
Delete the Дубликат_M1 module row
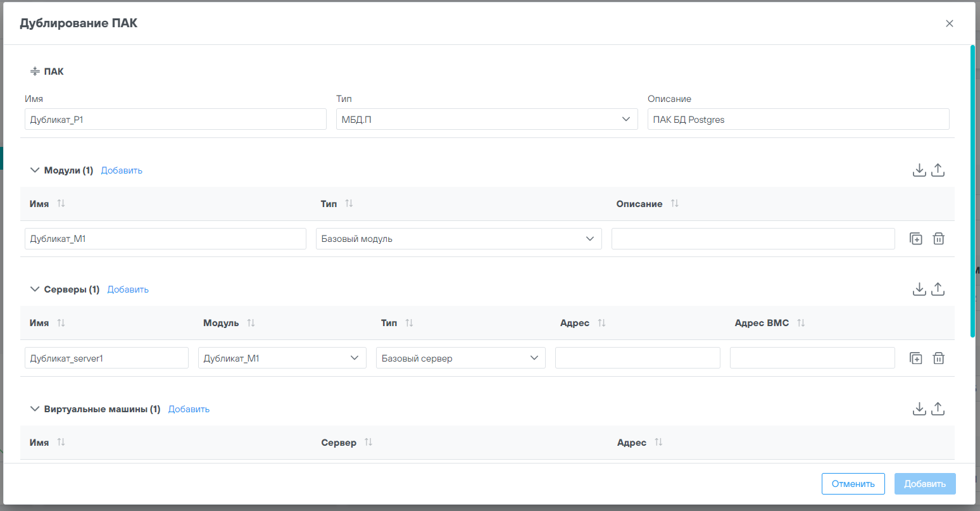pyautogui.click(x=939, y=239)
